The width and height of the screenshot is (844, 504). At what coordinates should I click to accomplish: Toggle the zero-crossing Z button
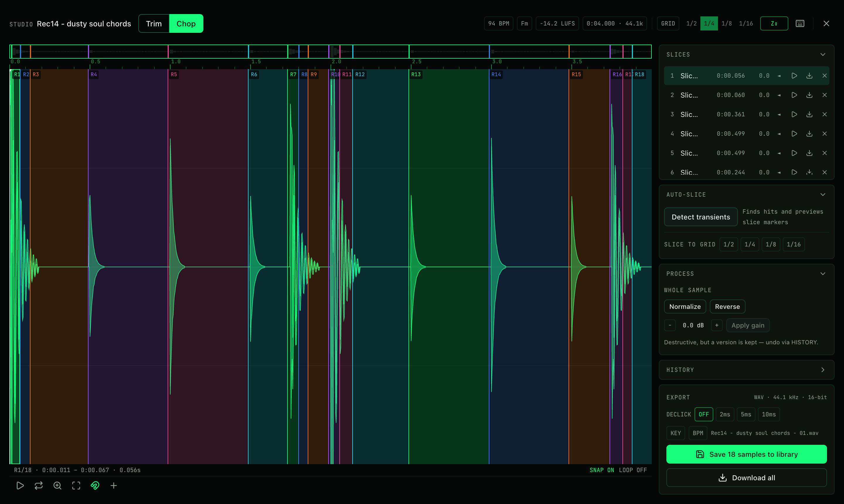pyautogui.click(x=774, y=23)
